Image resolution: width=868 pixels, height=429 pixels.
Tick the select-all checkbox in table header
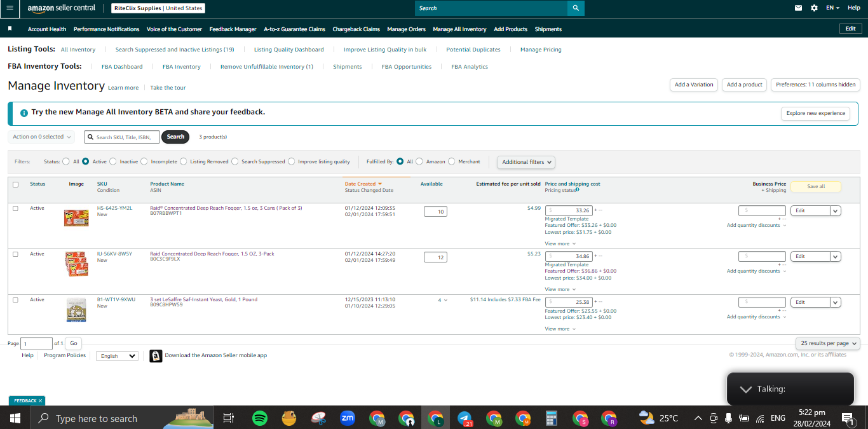click(x=16, y=185)
